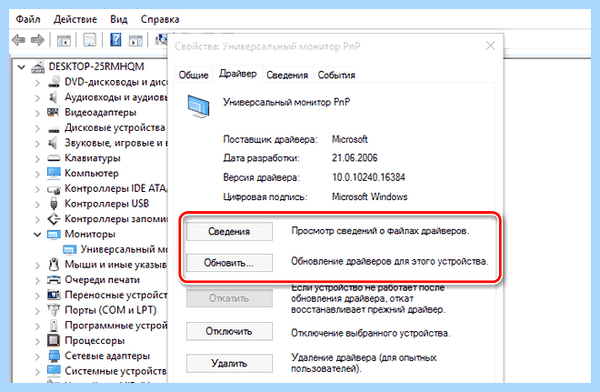Click the grayed-out Откатить button
This screenshot has height=392, width=600.
tap(229, 298)
